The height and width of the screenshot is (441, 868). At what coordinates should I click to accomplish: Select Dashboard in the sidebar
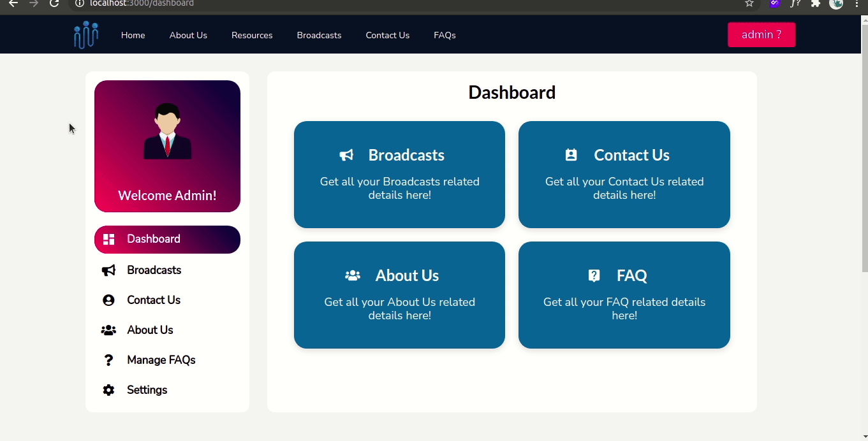[x=167, y=240]
